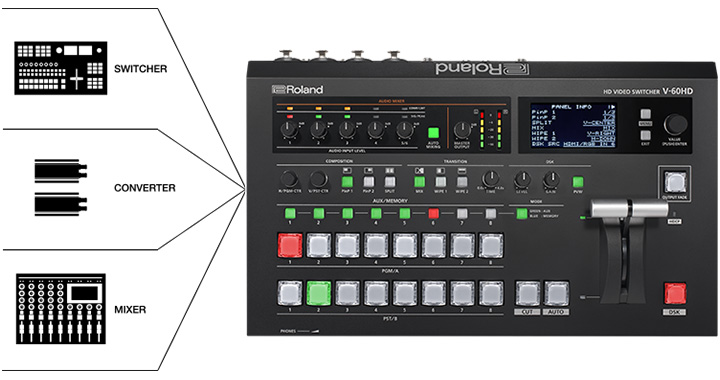Select the red PGM/A channel 1 button
Screen dimensions: 720x380
290,246
